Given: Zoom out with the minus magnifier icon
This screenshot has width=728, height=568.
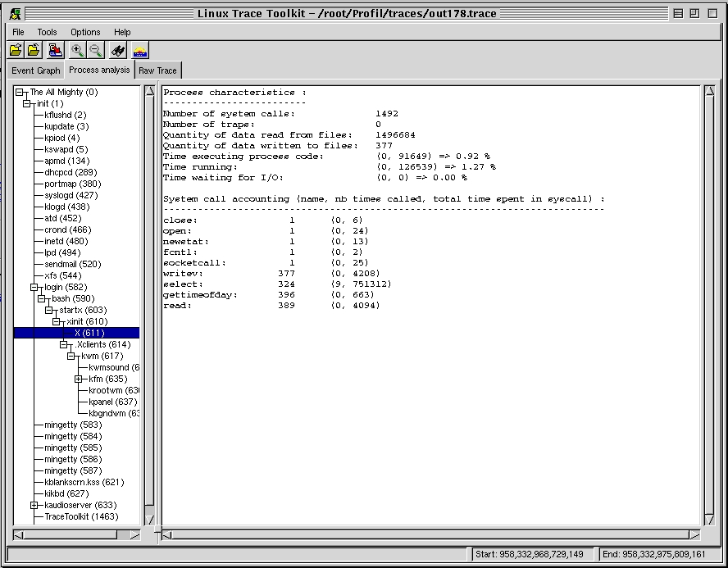Looking at the screenshot, I should [96, 50].
